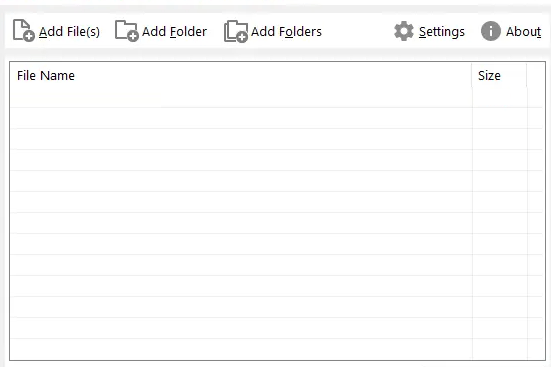Screen dimensions: 551x367
Task: Click the divider on Size header's right edge
Action: (527, 75)
